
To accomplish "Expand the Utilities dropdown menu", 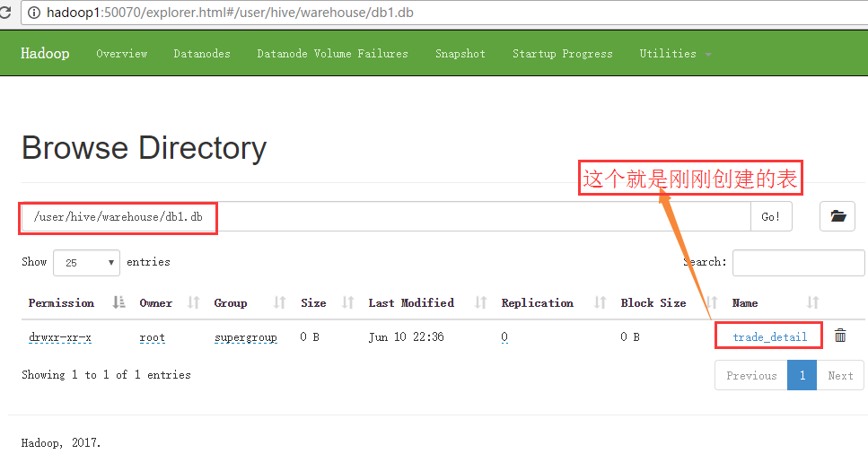I will tap(675, 54).
